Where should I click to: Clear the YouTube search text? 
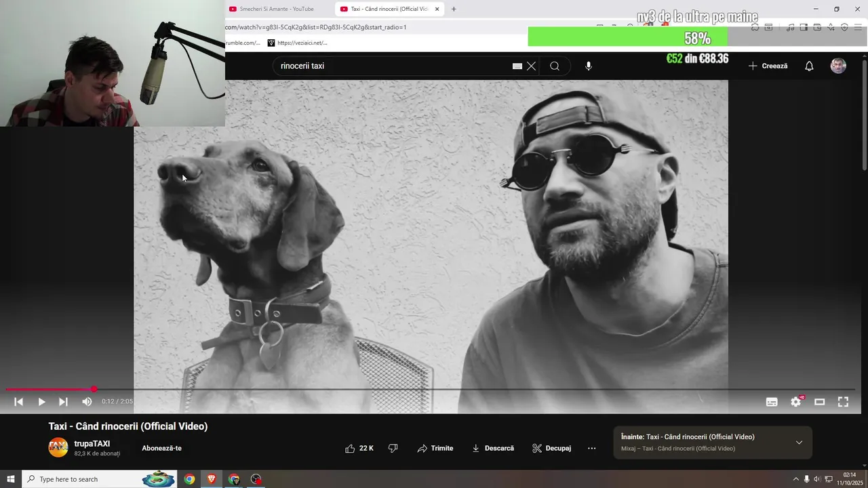(531, 66)
